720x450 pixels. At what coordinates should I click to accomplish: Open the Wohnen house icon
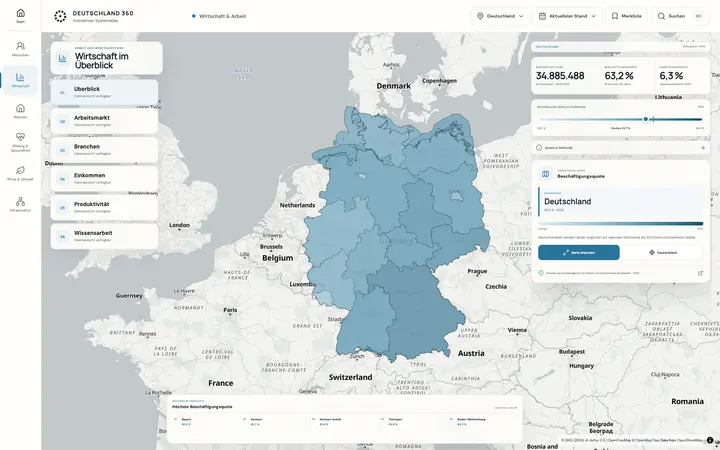(x=20, y=108)
